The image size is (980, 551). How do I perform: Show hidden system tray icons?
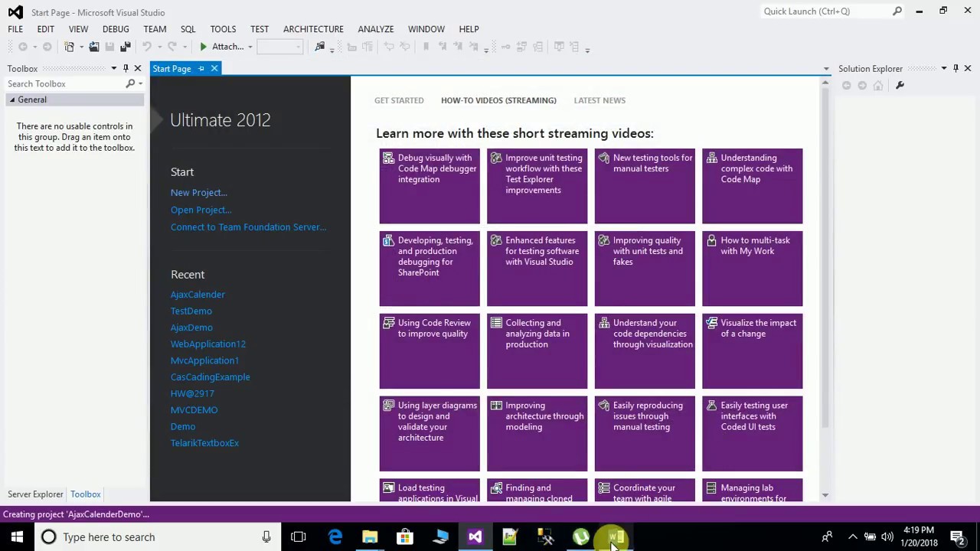[852, 537]
